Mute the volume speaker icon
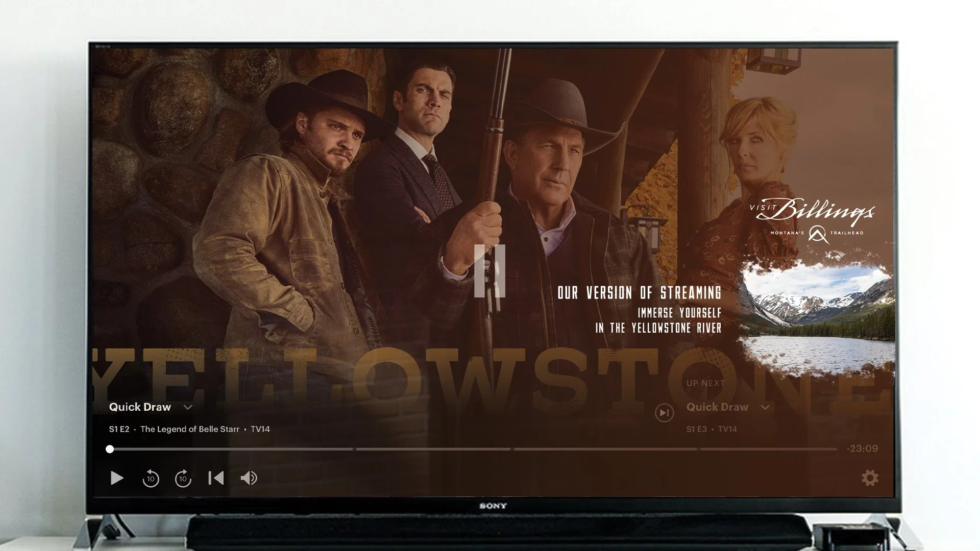 249,478
